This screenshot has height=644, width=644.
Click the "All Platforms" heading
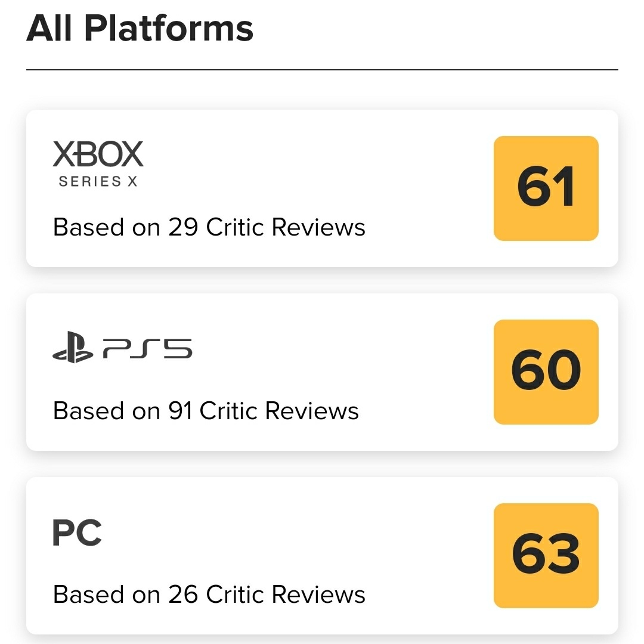pos(140,28)
